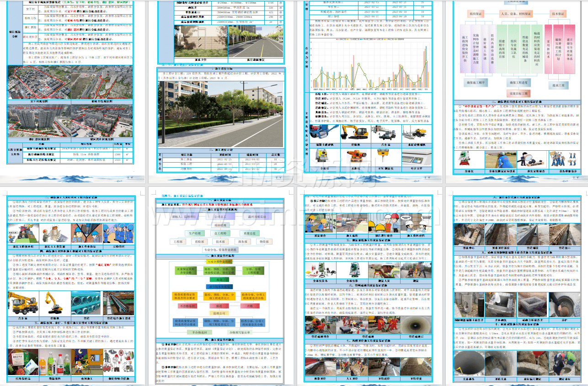Select the 技术保证 box in the schedule flowchart
The image size is (588, 386).
click(558, 14)
